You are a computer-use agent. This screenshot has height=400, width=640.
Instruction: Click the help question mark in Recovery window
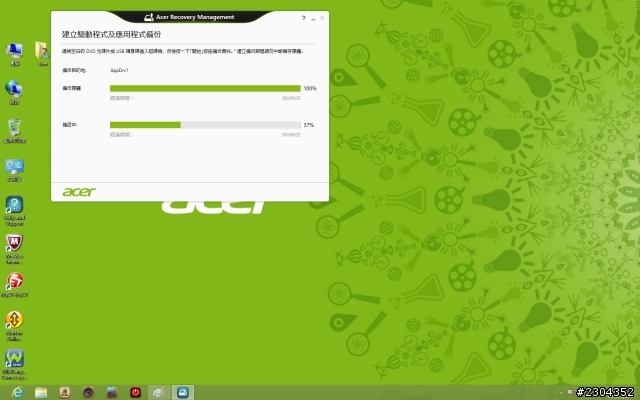tap(304, 18)
